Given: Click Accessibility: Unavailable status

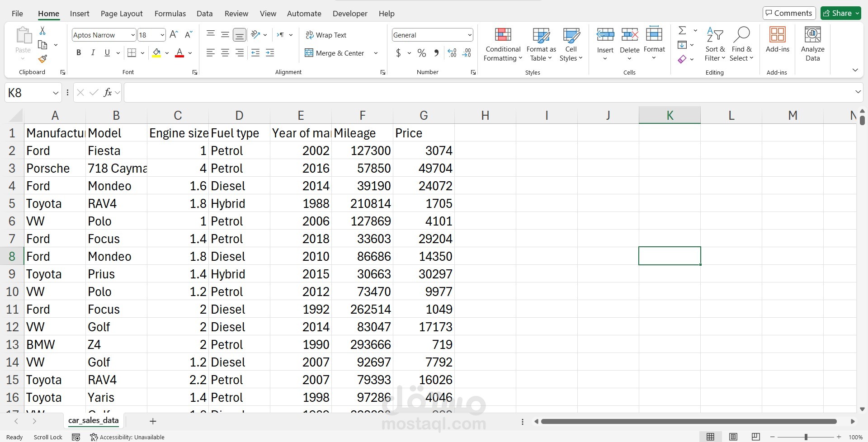Looking at the screenshot, I should pyautogui.click(x=127, y=437).
